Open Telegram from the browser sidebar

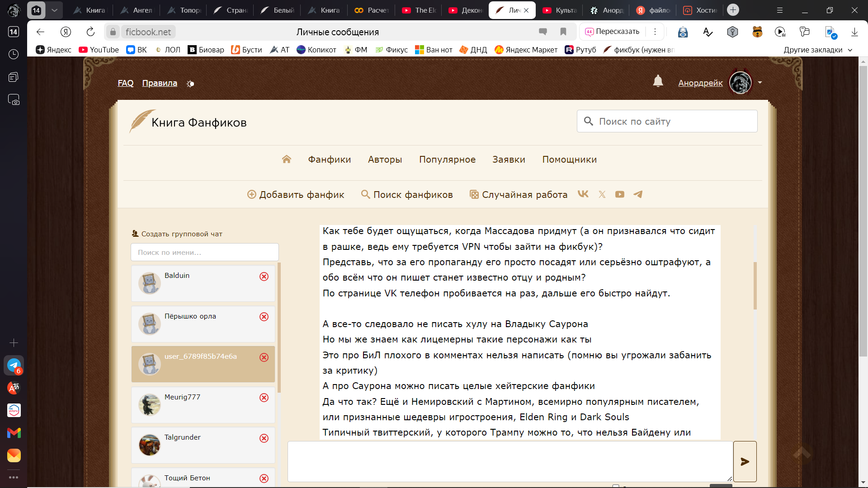[x=14, y=365]
